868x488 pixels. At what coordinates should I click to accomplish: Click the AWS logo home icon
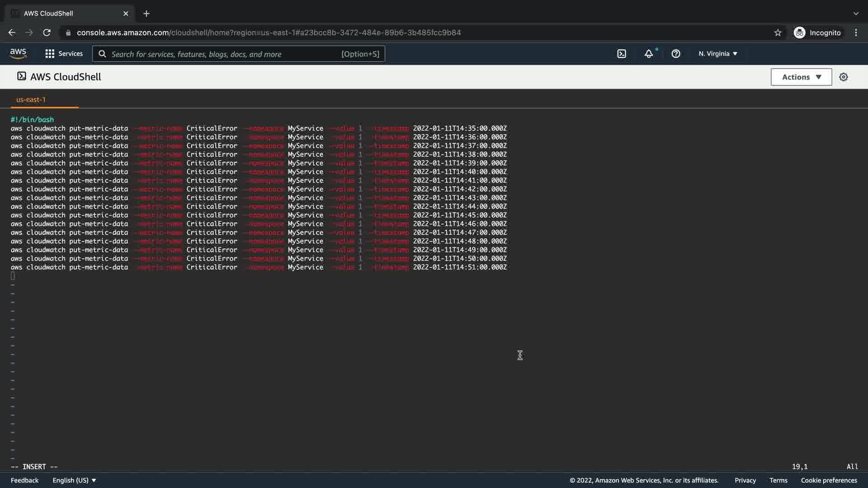[x=18, y=53]
